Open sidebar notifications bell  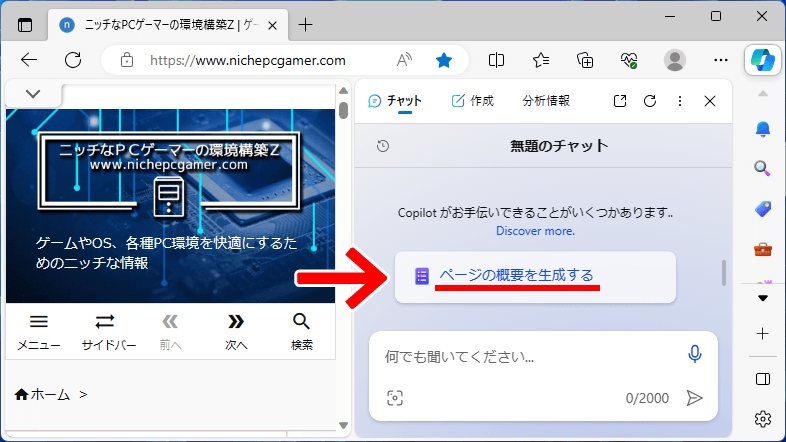click(x=762, y=129)
